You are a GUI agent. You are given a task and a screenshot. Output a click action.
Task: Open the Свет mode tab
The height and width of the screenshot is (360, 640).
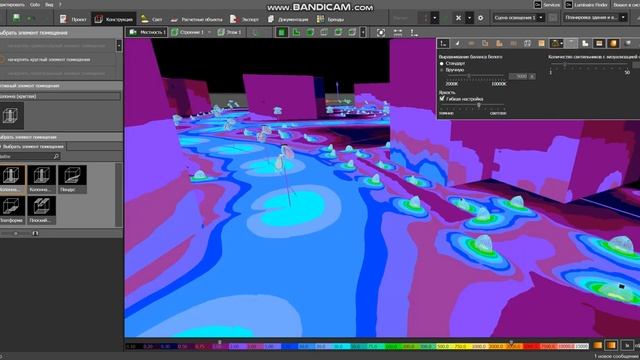pos(152,19)
